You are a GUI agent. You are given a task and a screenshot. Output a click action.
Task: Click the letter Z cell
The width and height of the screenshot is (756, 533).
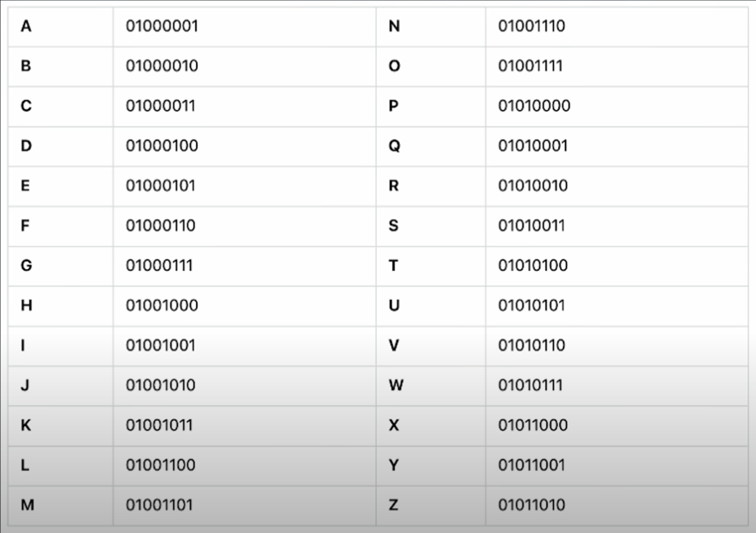tap(431, 505)
